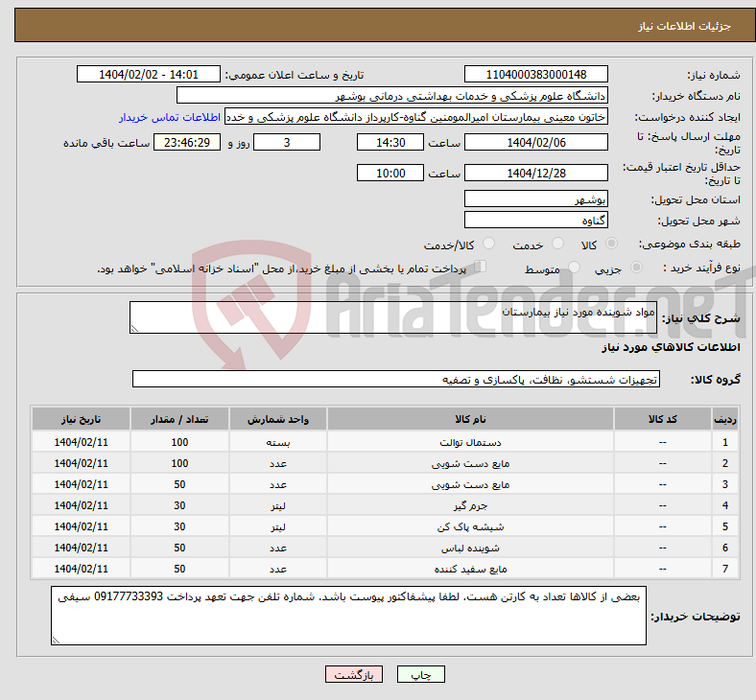The image size is (756, 700).
Task: Click the quantity 30 for شیشه پاک کن
Action: point(179,527)
